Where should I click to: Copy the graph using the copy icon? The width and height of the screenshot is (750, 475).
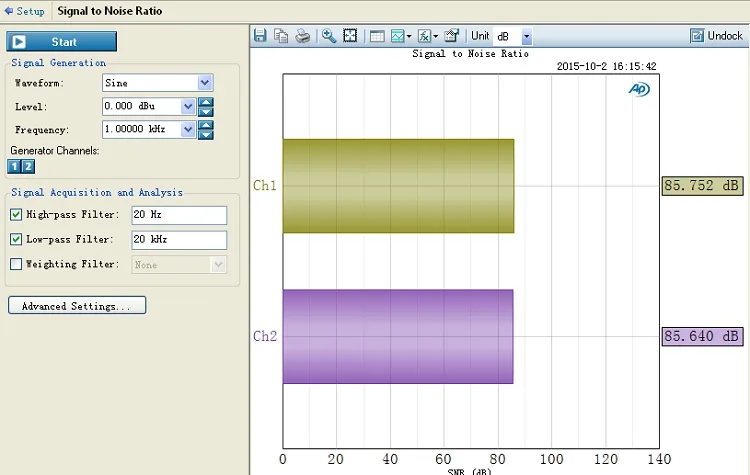[281, 35]
